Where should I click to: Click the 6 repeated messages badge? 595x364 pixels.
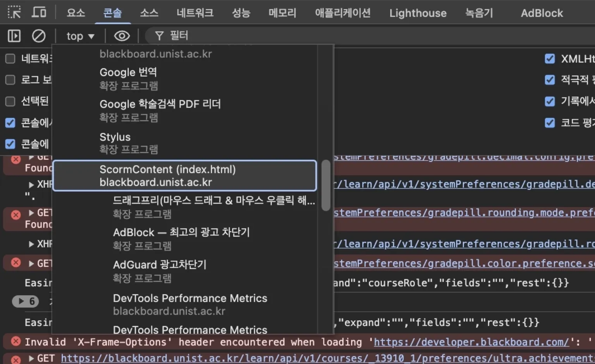26,301
